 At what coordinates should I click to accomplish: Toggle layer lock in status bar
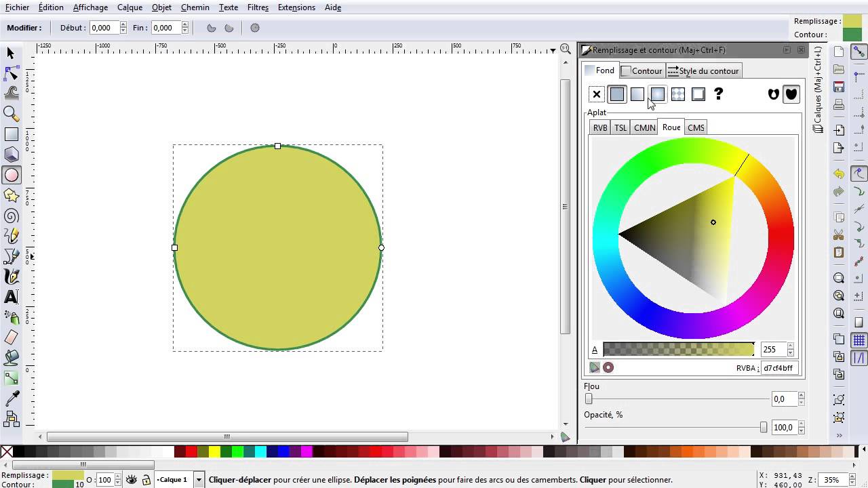point(146,480)
